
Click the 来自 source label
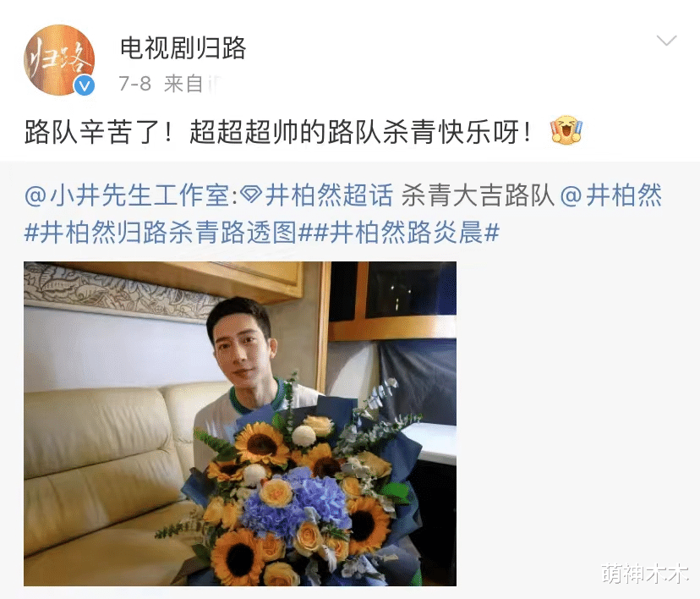coord(183,84)
